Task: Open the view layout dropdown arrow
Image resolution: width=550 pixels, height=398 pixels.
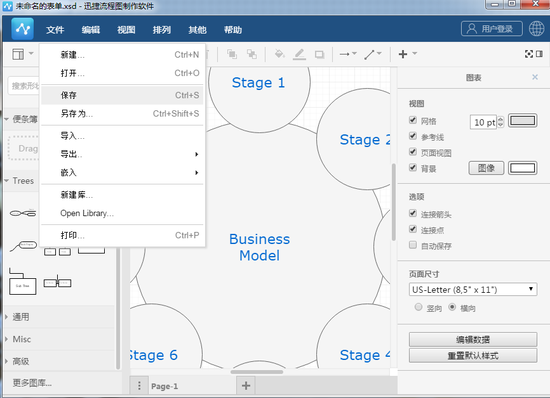Action: (31, 54)
